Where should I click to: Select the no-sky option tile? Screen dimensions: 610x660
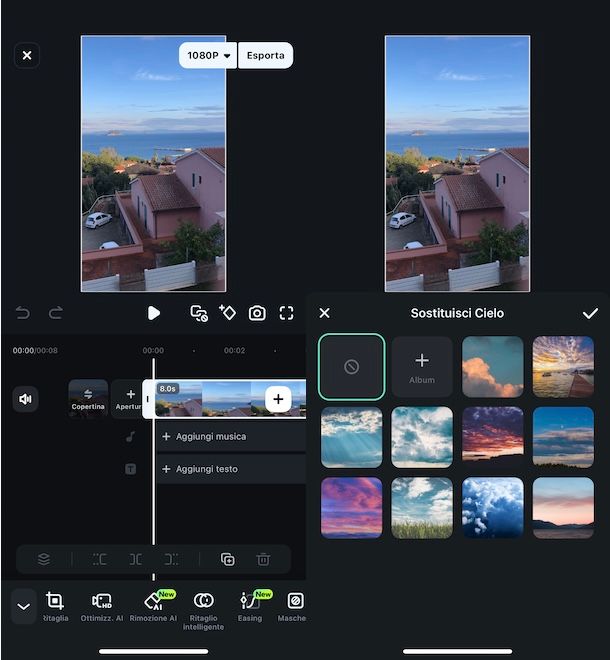(352, 367)
